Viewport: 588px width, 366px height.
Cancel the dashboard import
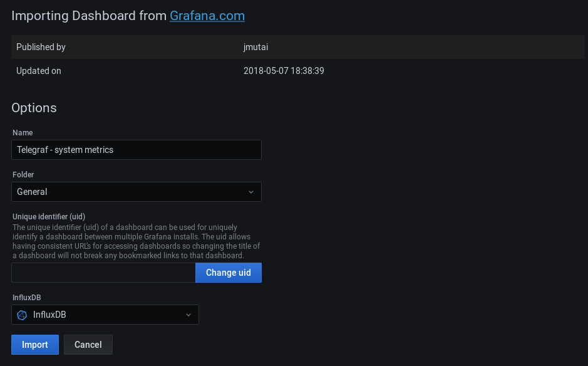[88, 345]
